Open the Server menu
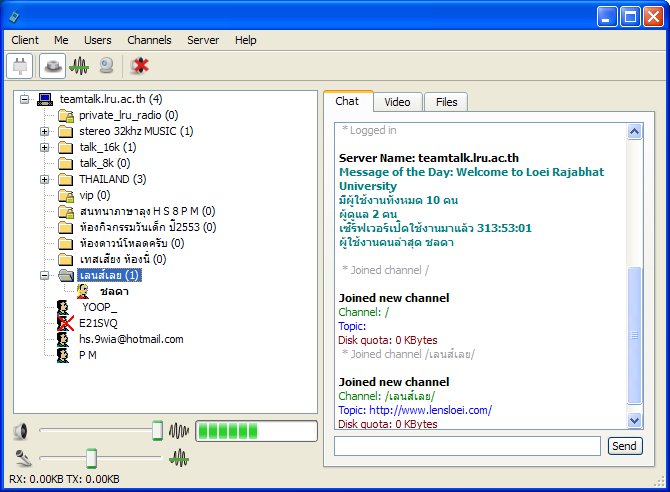This screenshot has height=492, width=670. pyautogui.click(x=203, y=40)
